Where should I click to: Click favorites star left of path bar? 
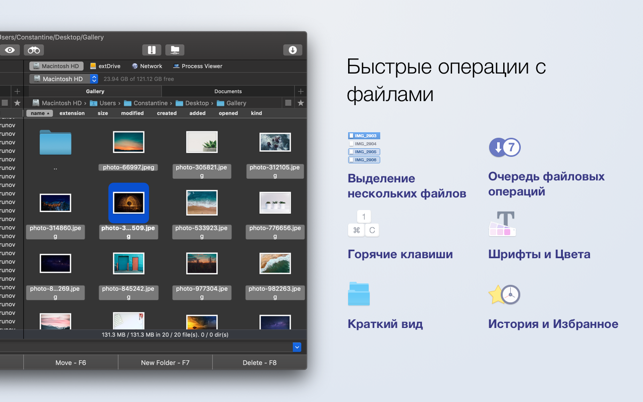point(17,103)
